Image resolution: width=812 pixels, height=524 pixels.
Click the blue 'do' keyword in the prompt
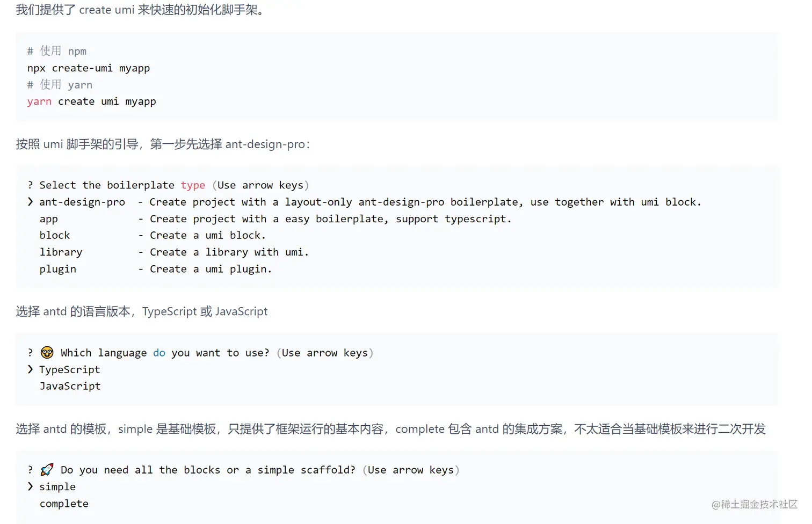[x=159, y=353]
